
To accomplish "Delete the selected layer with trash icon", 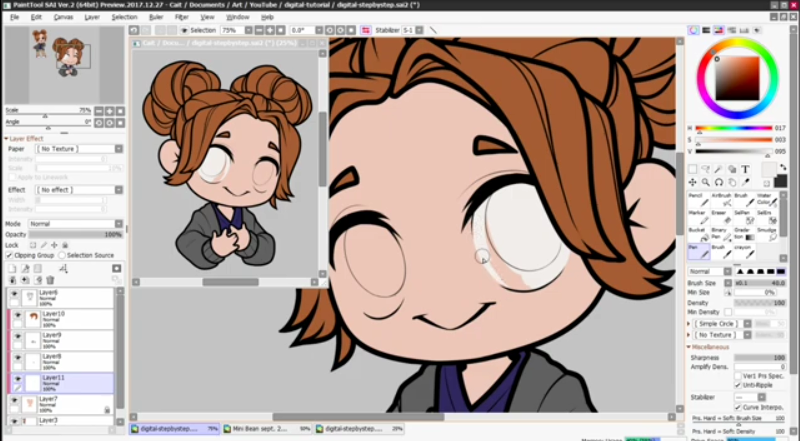I will (x=50, y=280).
